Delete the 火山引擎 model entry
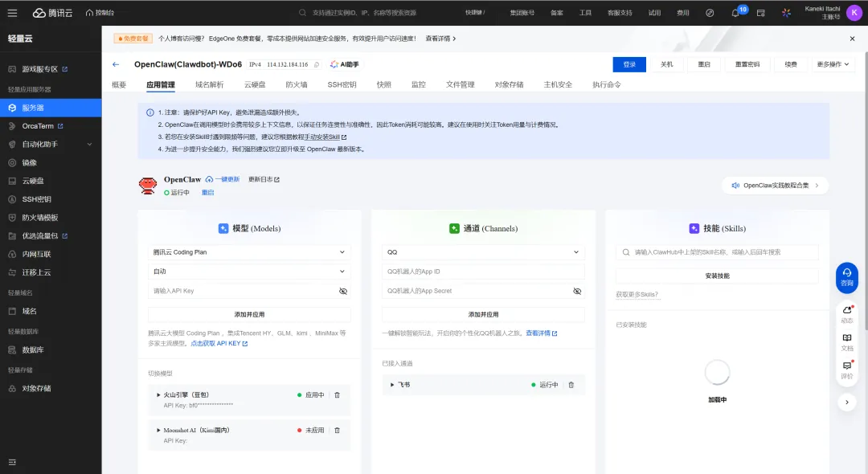This screenshot has height=474, width=868. (337, 395)
